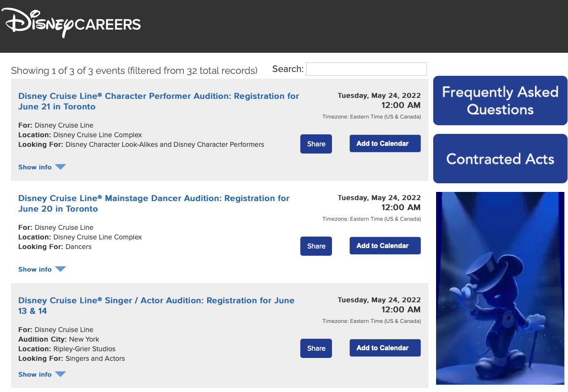The width and height of the screenshot is (568, 392).
Task: Click the triangle arrow beside Dancer Show info
Action: click(x=60, y=269)
